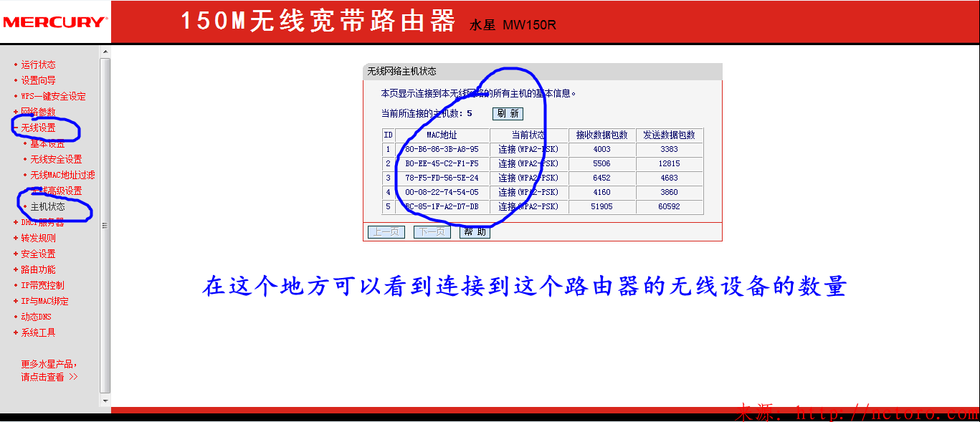The image size is (980, 422).
Task: Collapse the 无线设置 menu
Action: [x=38, y=128]
